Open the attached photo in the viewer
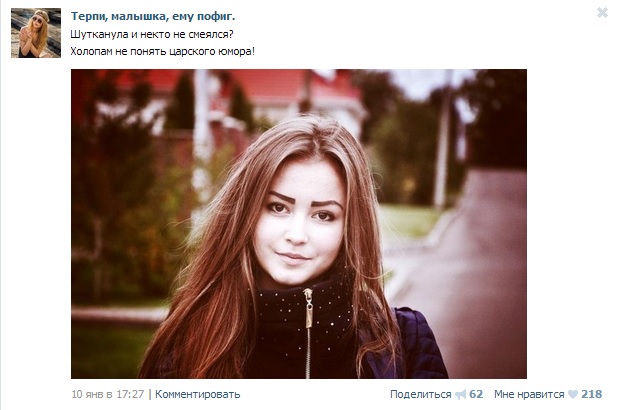 [299, 224]
